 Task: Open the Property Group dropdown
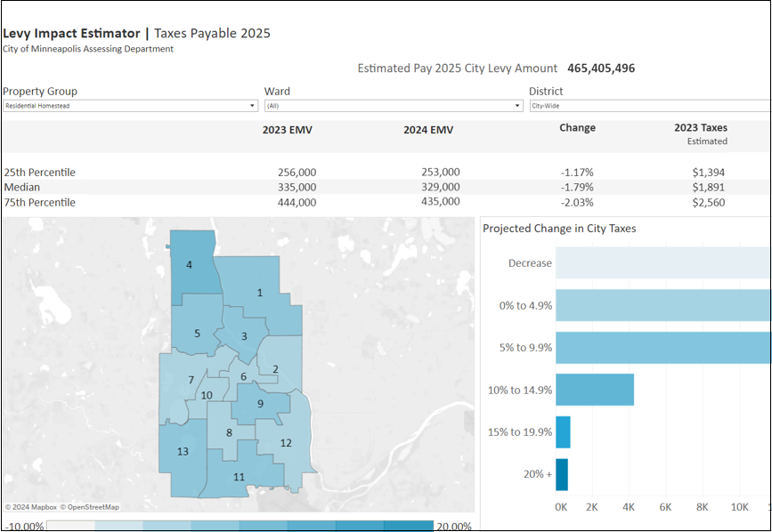pos(131,106)
